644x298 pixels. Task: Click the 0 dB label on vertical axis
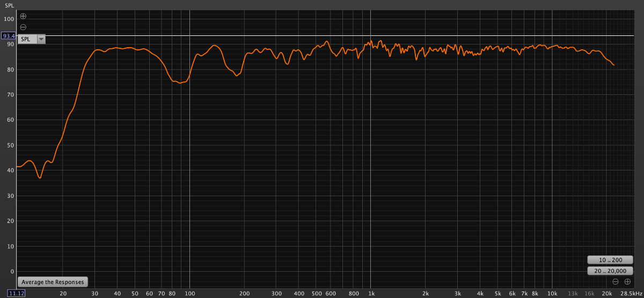click(12, 272)
